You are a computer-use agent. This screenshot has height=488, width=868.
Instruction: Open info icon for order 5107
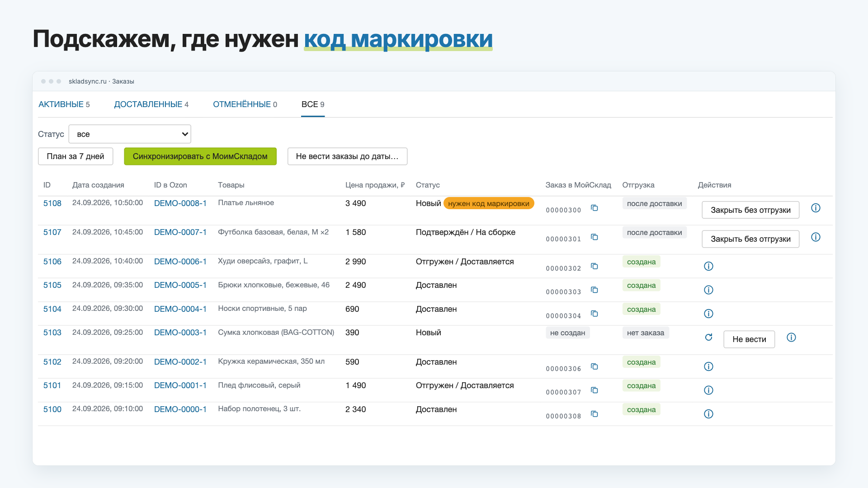816,237
